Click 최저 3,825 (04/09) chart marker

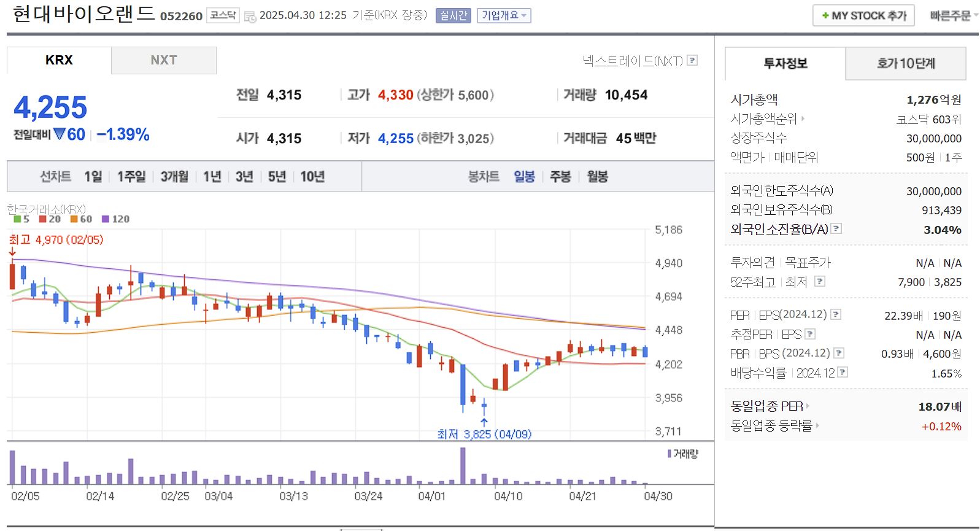coord(484,434)
